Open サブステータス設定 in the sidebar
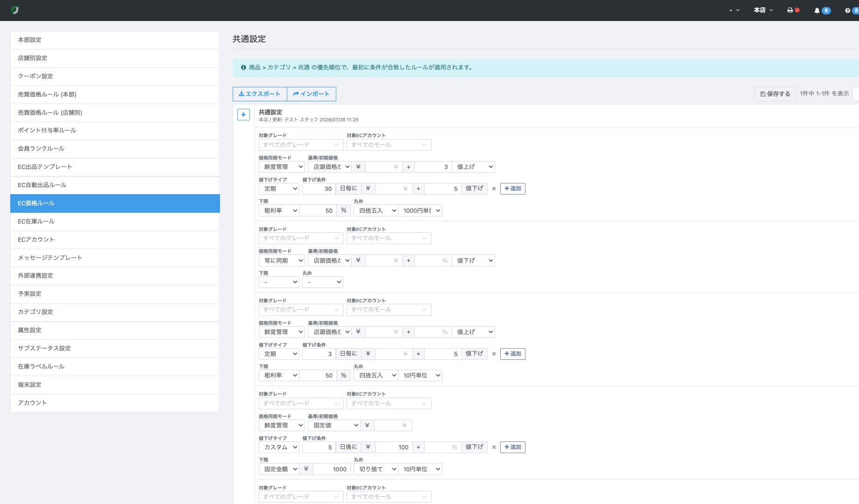Screen dimensions: 859x504 click(115, 349)
